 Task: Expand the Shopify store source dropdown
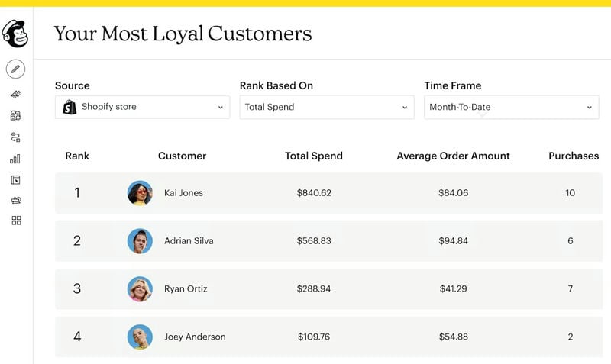tap(142, 107)
